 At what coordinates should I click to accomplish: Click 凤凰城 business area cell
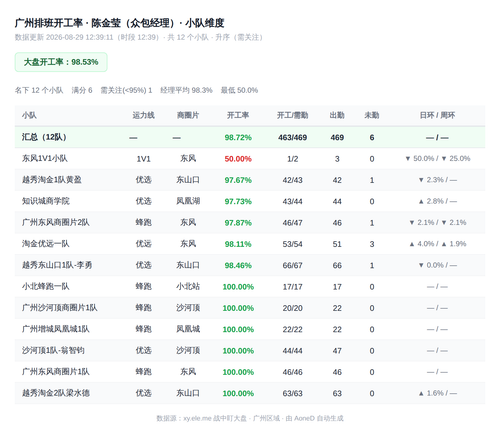[x=188, y=329]
